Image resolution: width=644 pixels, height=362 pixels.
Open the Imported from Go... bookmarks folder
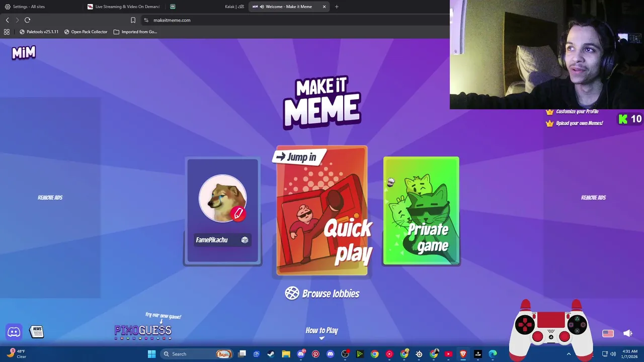point(135,32)
